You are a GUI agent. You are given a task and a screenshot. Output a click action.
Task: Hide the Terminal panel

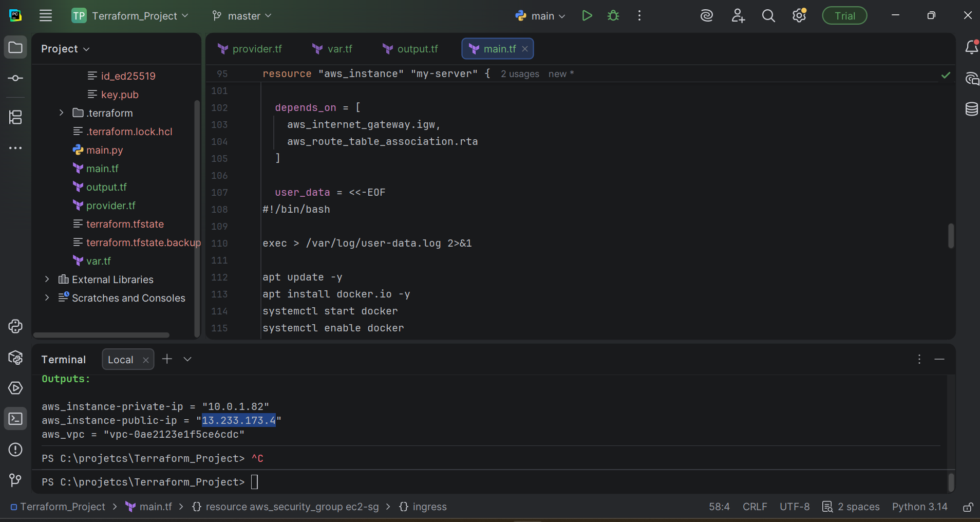point(939,360)
